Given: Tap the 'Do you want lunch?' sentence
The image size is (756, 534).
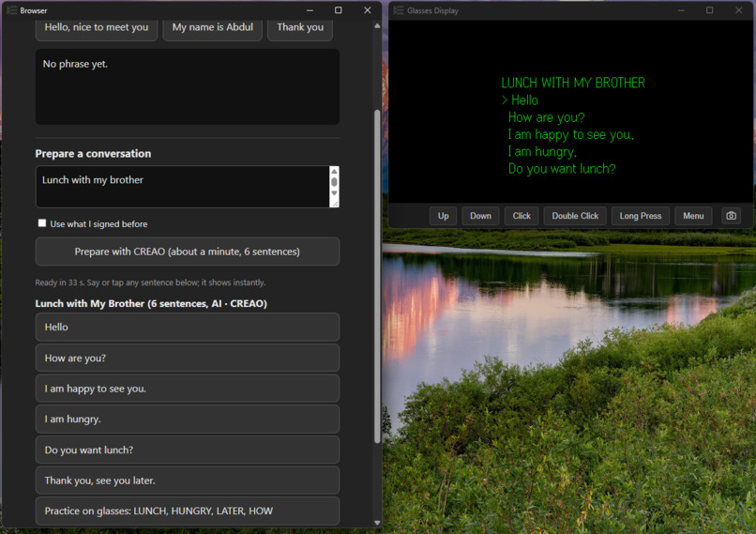Looking at the screenshot, I should pos(187,450).
